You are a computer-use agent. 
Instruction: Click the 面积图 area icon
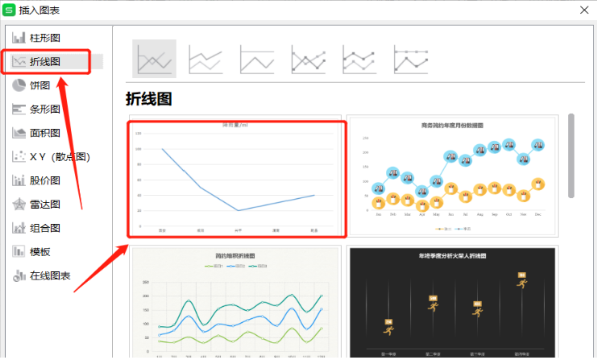click(x=19, y=133)
